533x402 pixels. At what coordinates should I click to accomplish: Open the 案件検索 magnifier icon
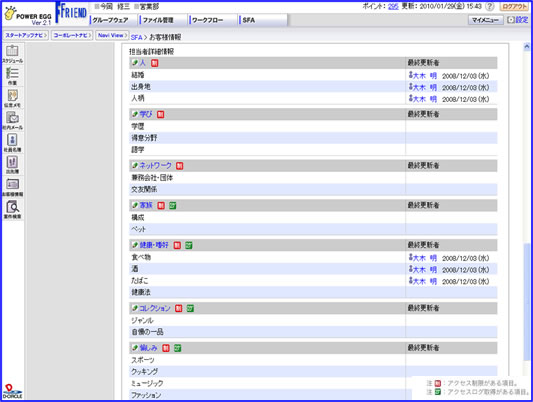pyautogui.click(x=13, y=209)
